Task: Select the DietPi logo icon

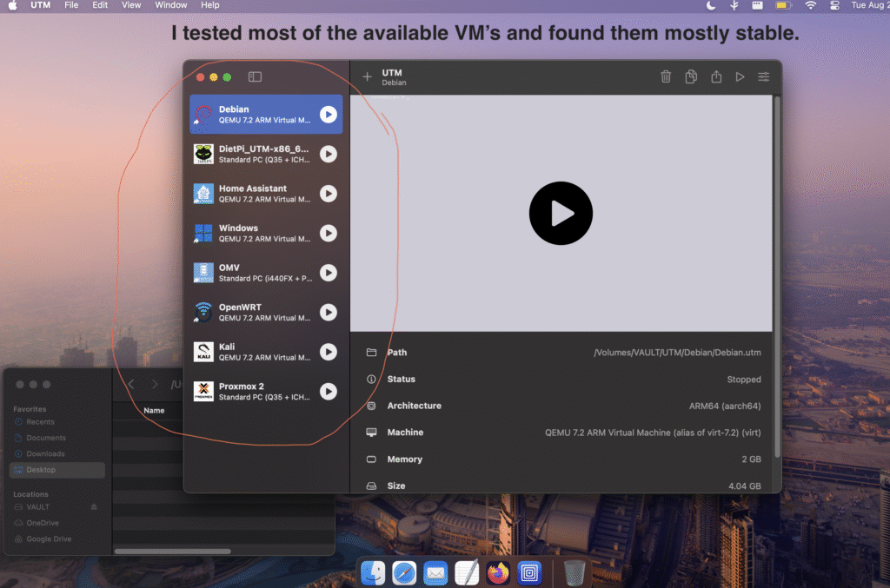Action: (203, 155)
